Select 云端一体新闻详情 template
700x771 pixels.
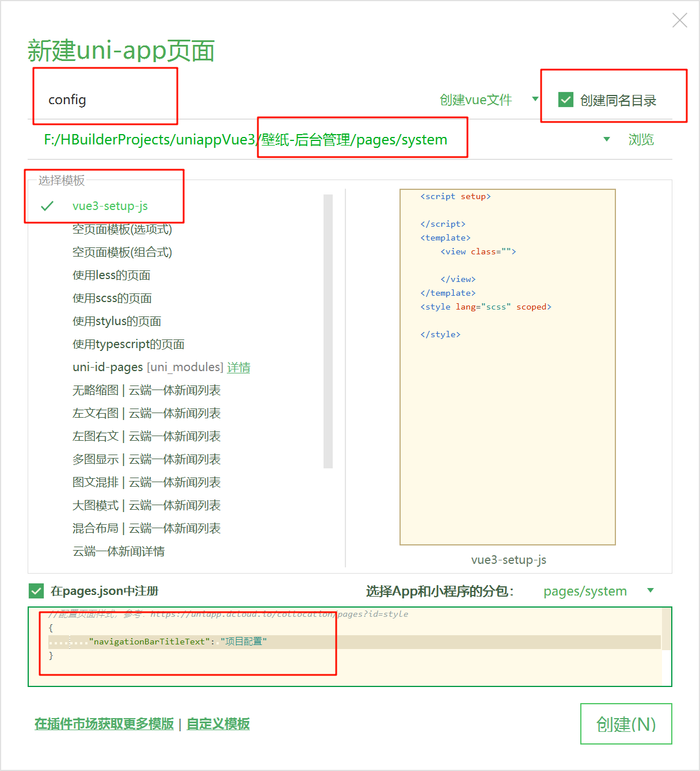tap(119, 551)
